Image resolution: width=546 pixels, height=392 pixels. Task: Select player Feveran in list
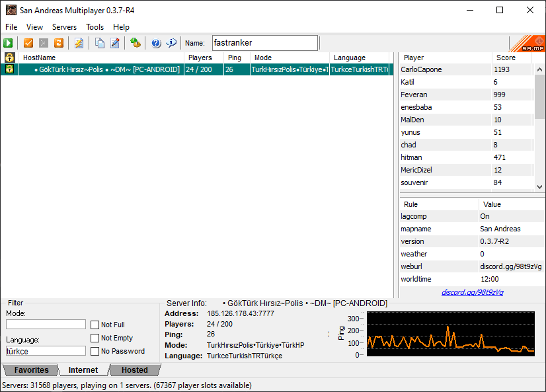tap(467, 95)
